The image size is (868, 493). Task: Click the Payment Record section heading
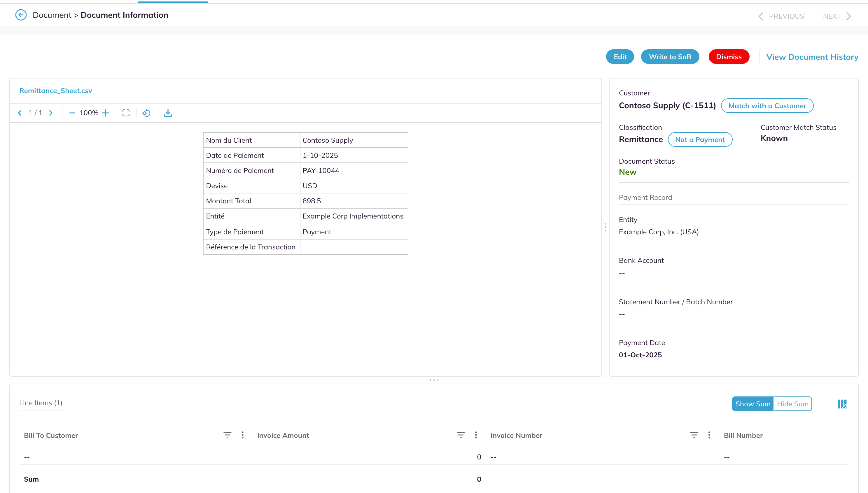(x=645, y=197)
